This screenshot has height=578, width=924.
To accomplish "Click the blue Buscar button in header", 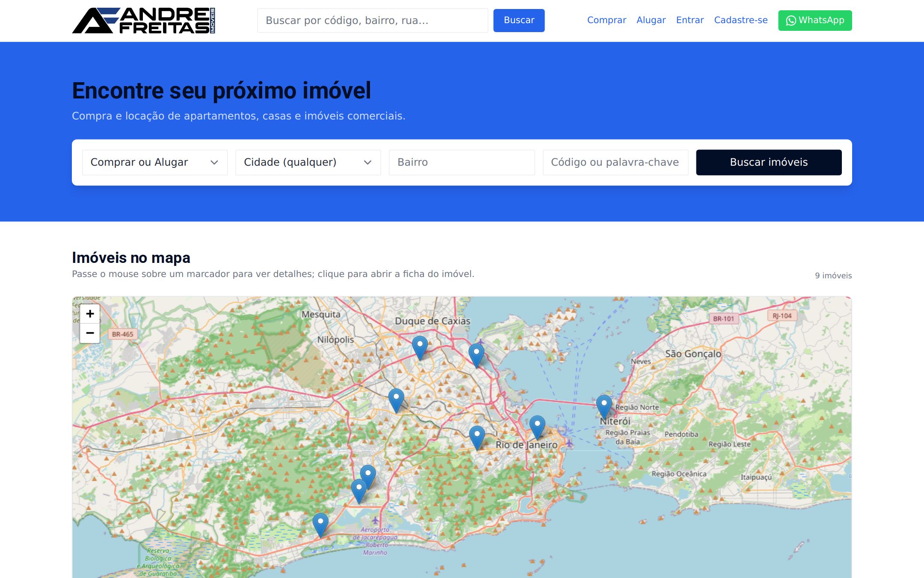I will [519, 20].
